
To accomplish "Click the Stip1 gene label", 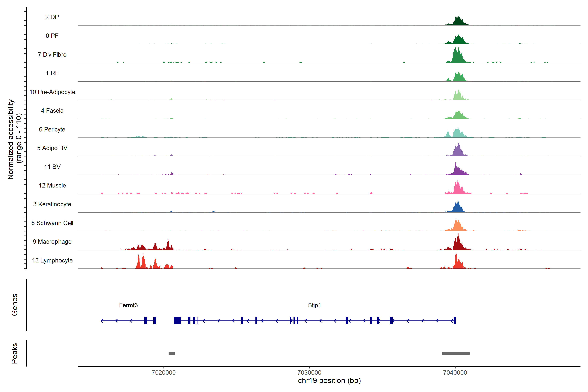I will (314, 305).
